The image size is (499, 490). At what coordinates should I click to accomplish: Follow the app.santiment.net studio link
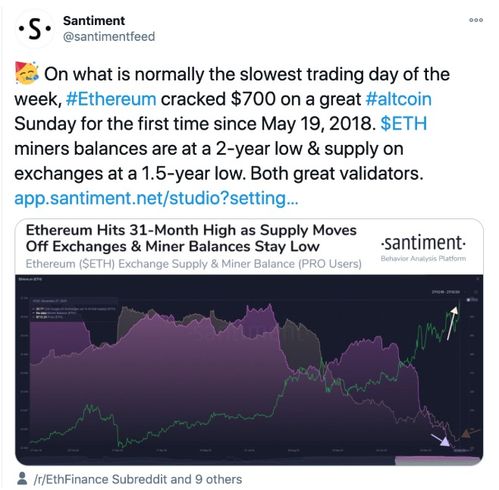(156, 198)
